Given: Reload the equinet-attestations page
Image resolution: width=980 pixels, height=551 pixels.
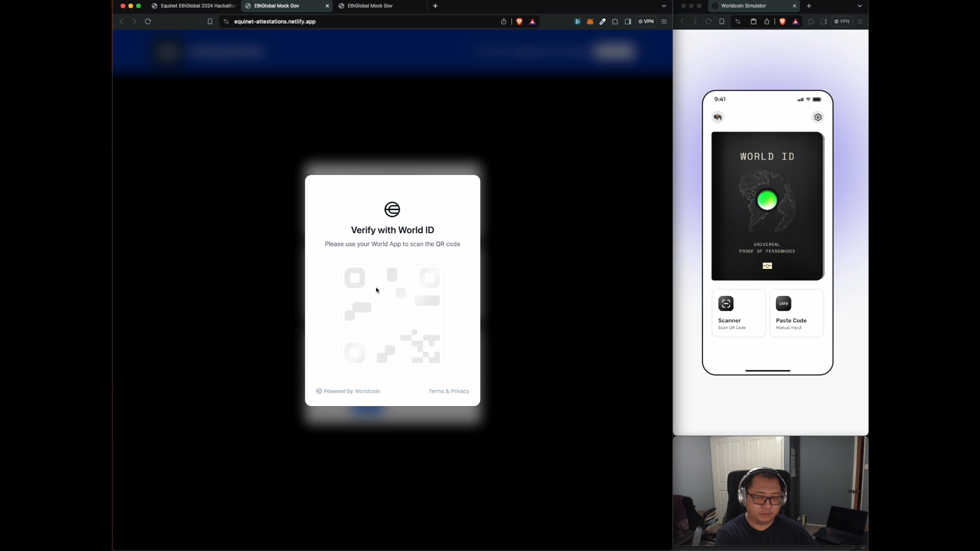Looking at the screenshot, I should pos(148,21).
